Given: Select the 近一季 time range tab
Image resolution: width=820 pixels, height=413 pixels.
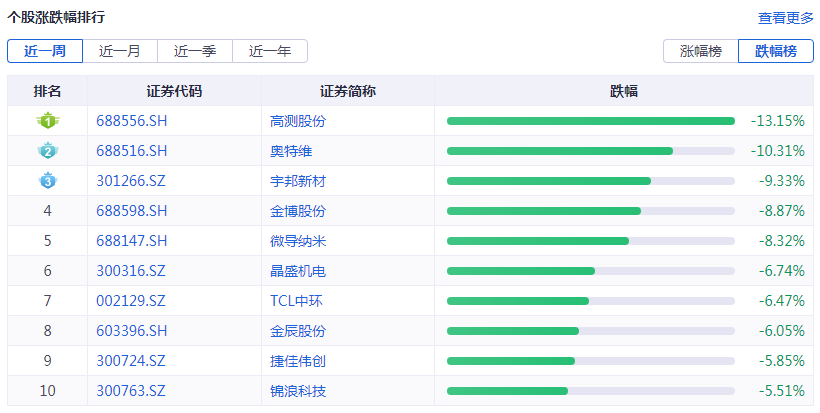Looking at the screenshot, I should (195, 51).
